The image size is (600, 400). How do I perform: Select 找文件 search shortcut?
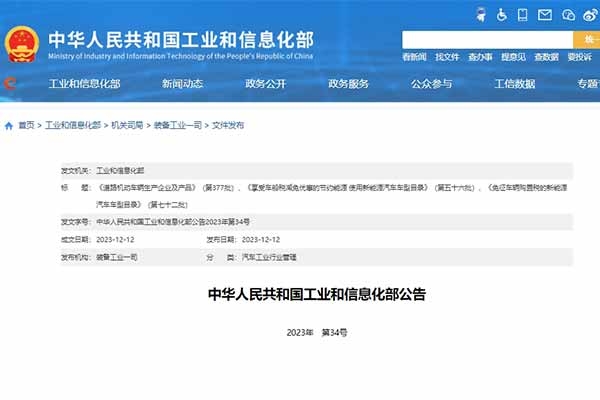[x=447, y=57]
